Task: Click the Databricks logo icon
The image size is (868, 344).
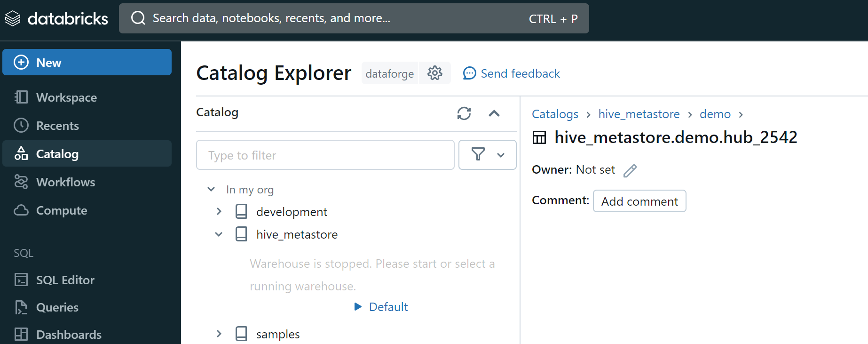Action: coord(13,18)
